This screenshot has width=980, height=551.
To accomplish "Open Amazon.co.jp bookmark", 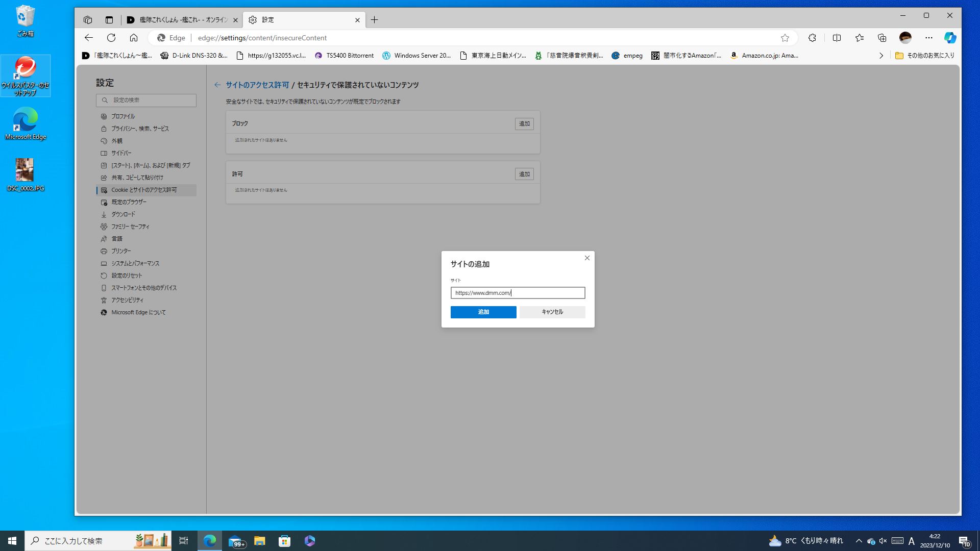I will pos(764,56).
